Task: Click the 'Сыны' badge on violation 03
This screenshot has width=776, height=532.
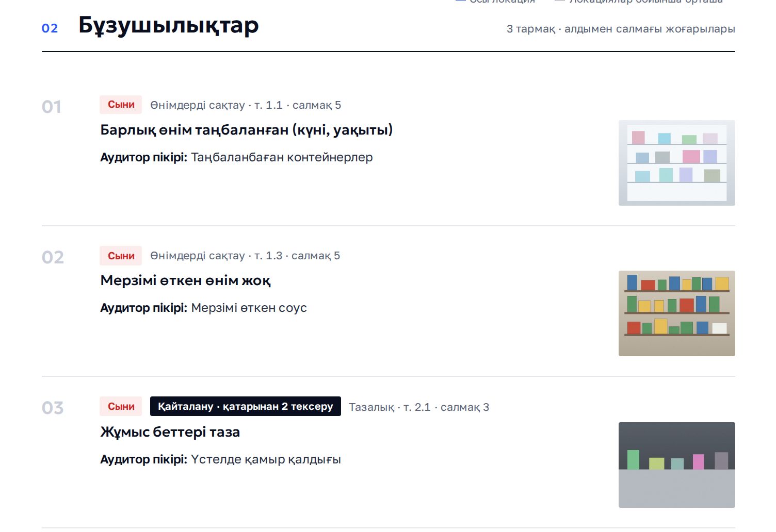Action: [121, 406]
